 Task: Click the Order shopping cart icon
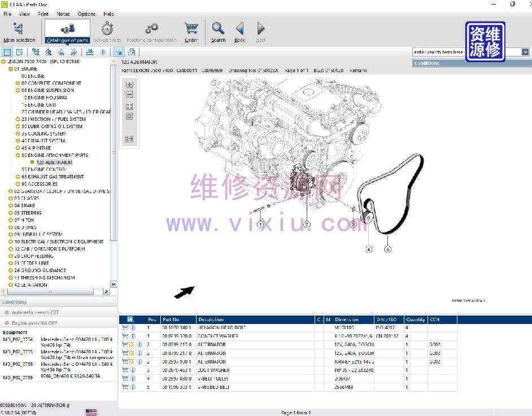coord(191,31)
